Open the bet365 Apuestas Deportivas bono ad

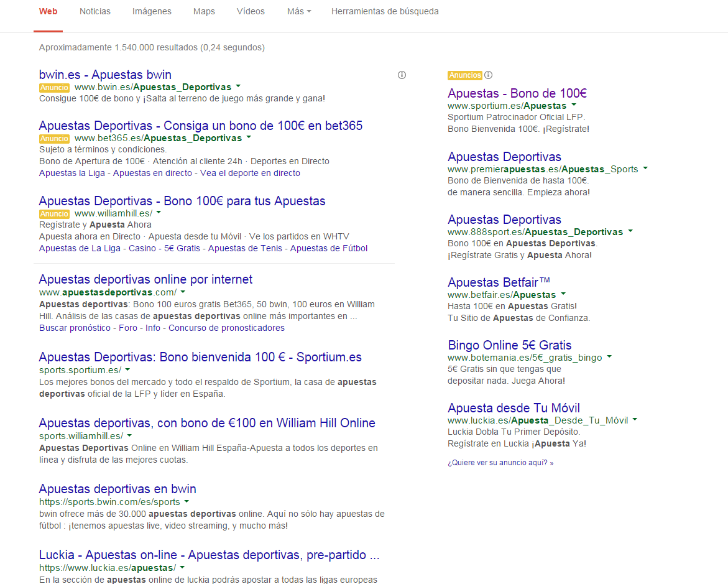(201, 126)
